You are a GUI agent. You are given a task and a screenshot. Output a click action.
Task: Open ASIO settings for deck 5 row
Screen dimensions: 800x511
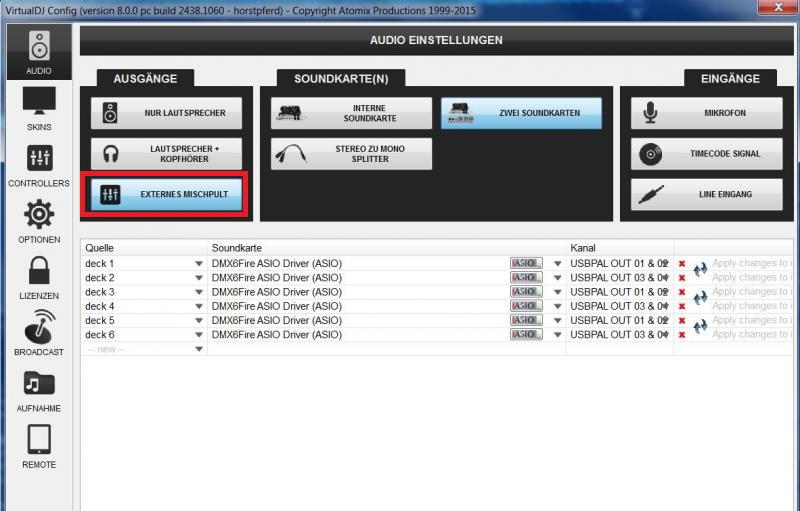coord(526,320)
